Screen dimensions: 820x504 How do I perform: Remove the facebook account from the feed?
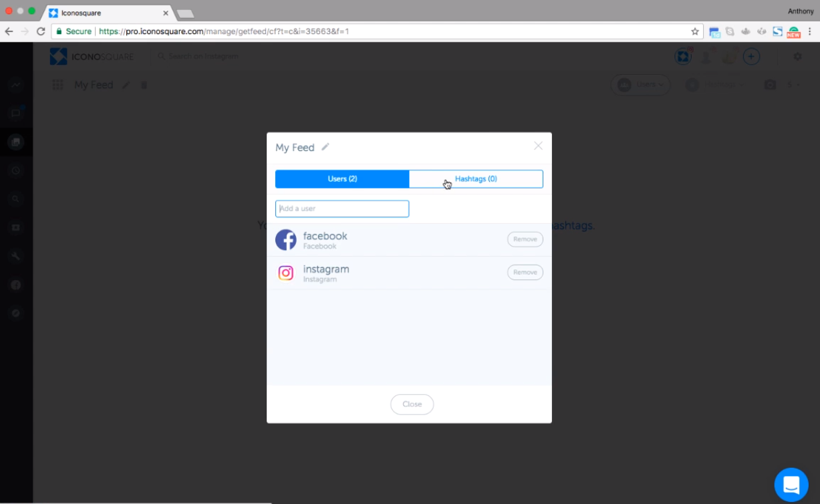[x=525, y=239]
